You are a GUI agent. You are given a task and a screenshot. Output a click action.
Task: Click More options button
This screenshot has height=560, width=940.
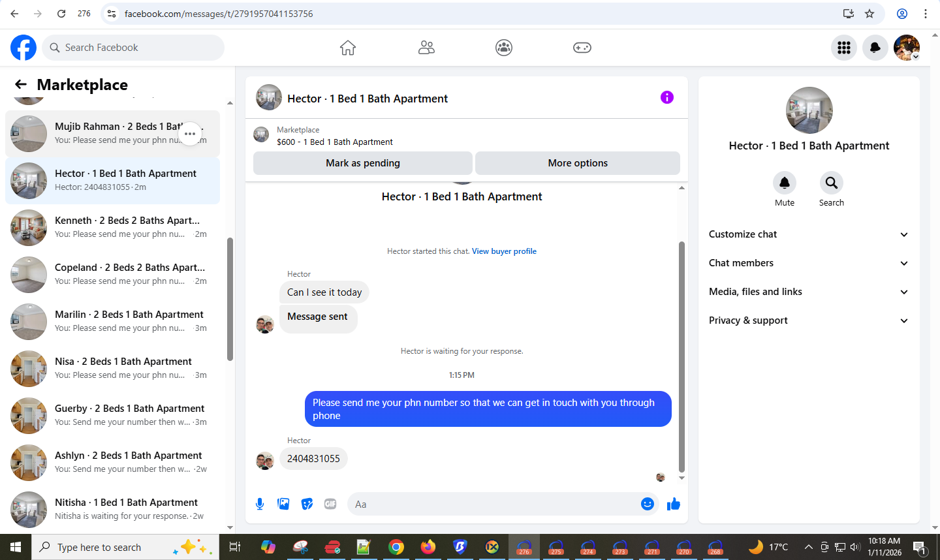click(x=578, y=163)
